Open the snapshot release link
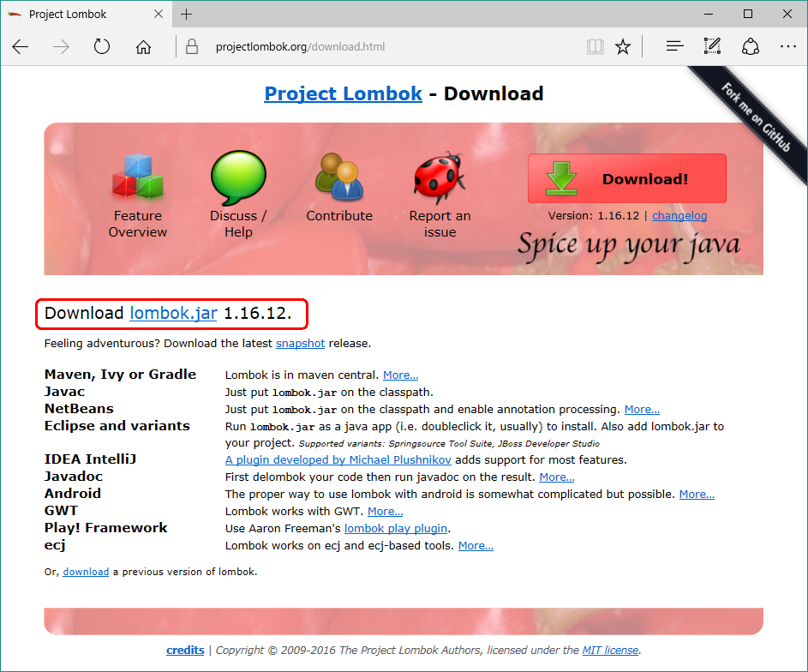Screen dimensions: 808x672 tap(300, 343)
